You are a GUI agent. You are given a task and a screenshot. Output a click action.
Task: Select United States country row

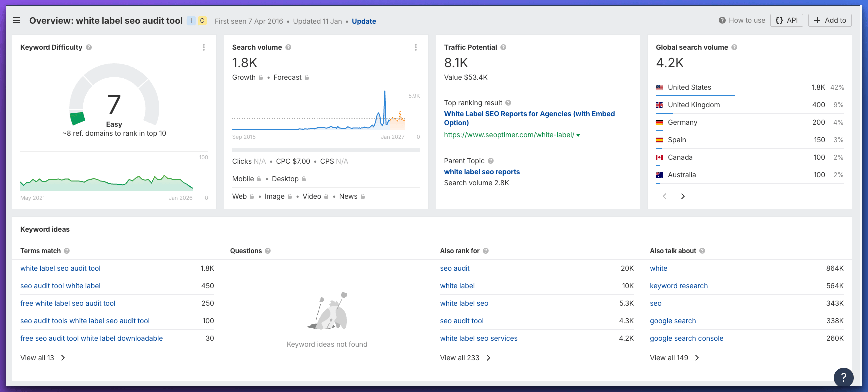click(x=750, y=87)
